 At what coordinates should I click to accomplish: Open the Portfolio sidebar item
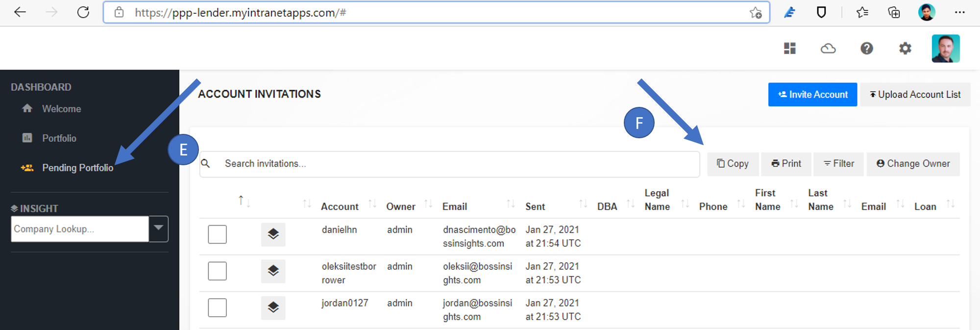59,138
